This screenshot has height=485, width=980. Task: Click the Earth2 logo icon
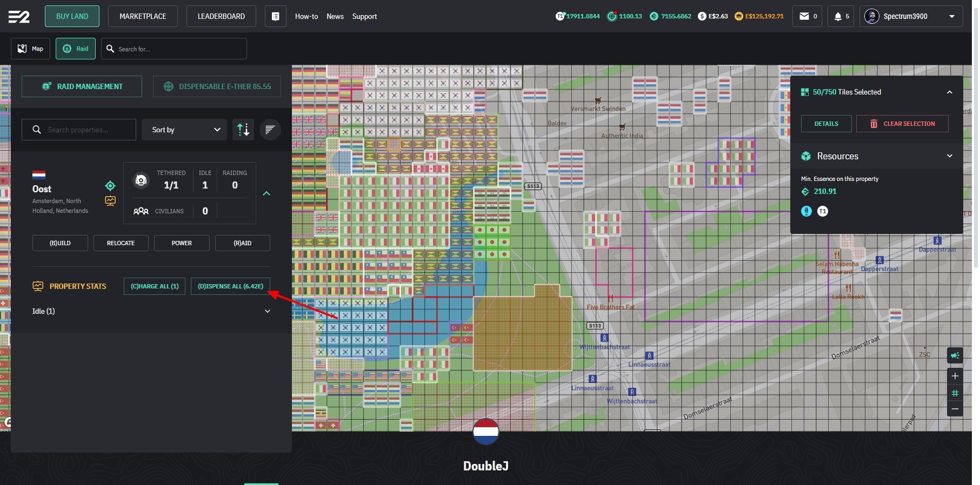[x=19, y=17]
